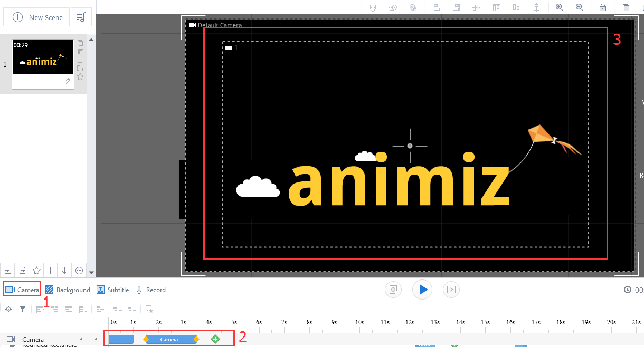
Task: Click the 20s mark on timeline ruler
Action: pos(611,322)
